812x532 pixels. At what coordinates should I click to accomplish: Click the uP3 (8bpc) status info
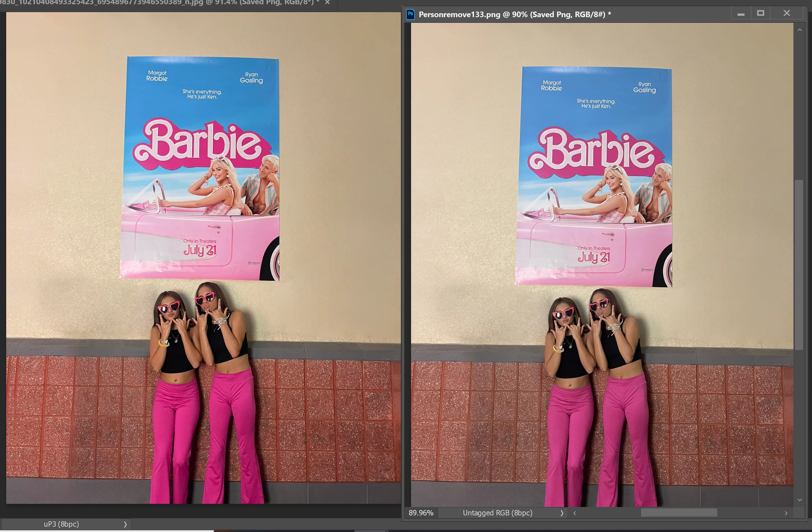61,524
